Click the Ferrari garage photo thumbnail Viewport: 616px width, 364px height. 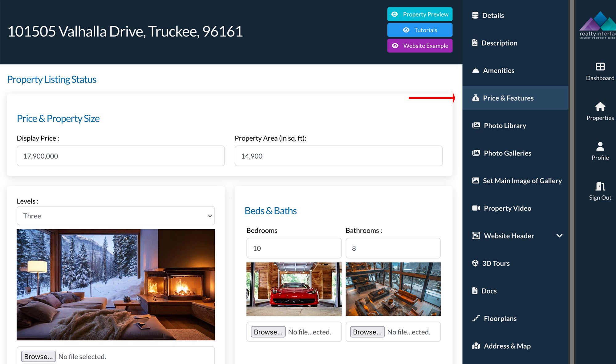[x=294, y=289]
